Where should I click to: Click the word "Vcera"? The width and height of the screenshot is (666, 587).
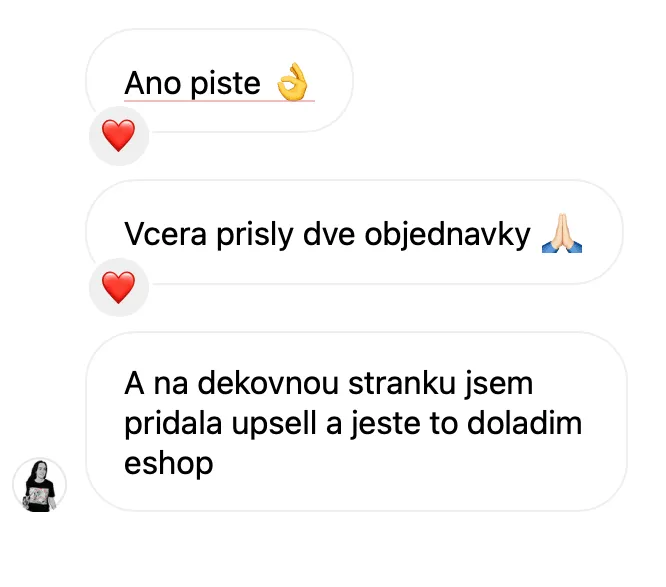165,234
